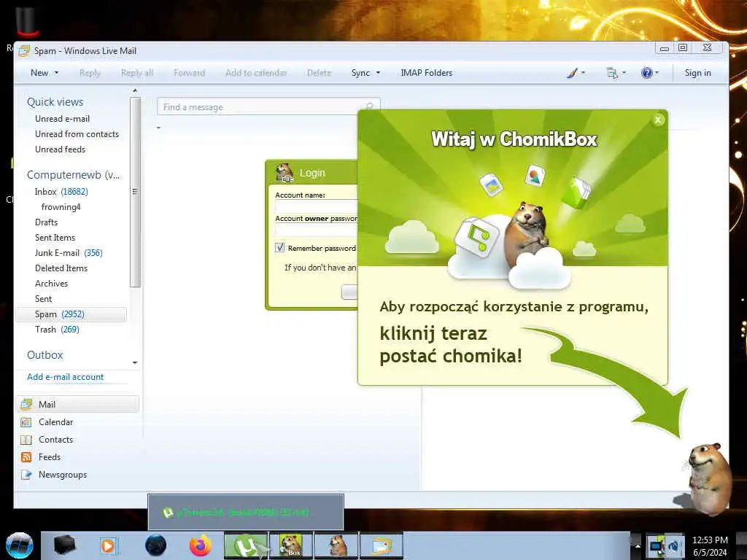Click the Sync toolbar button
747x560 pixels.
point(360,73)
